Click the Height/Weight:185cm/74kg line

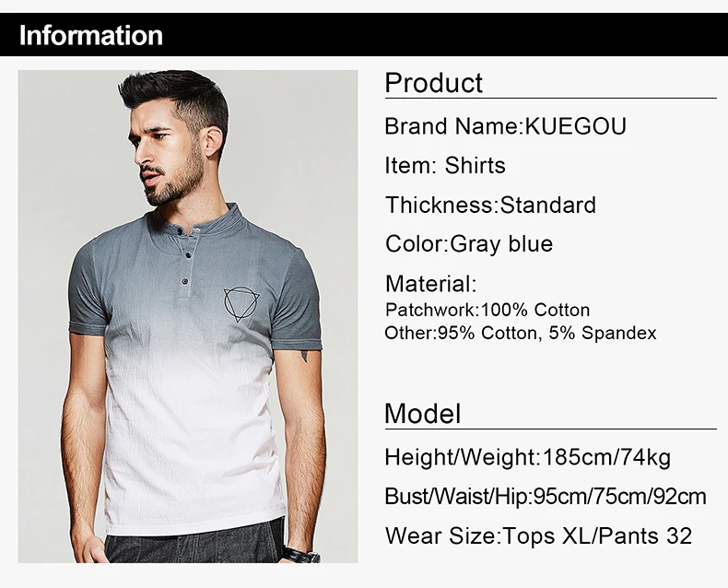[x=527, y=457]
